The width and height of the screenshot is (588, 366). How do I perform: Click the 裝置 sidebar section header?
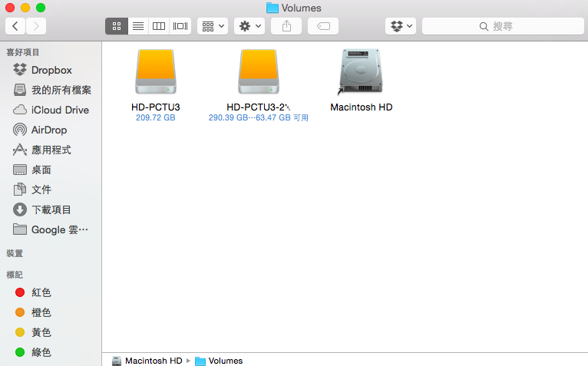tap(15, 253)
